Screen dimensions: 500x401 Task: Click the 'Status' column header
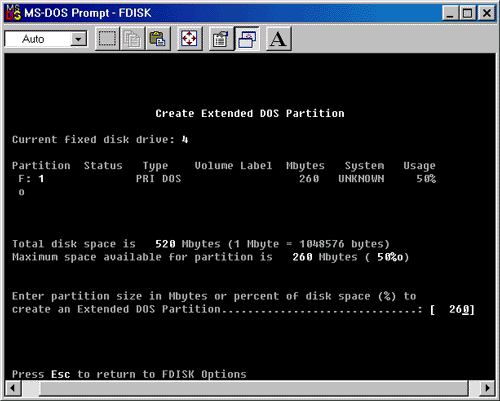pyautogui.click(x=103, y=166)
